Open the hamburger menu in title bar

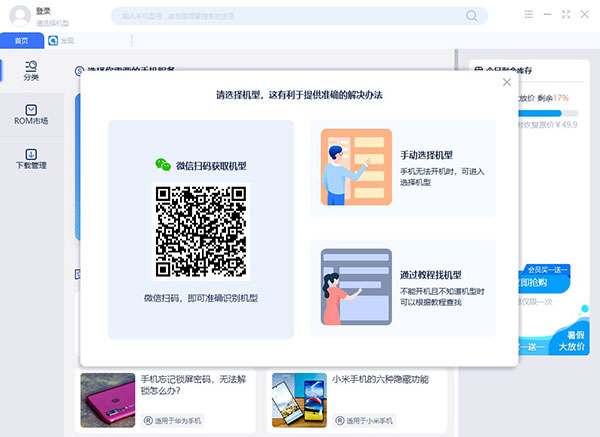[528, 15]
